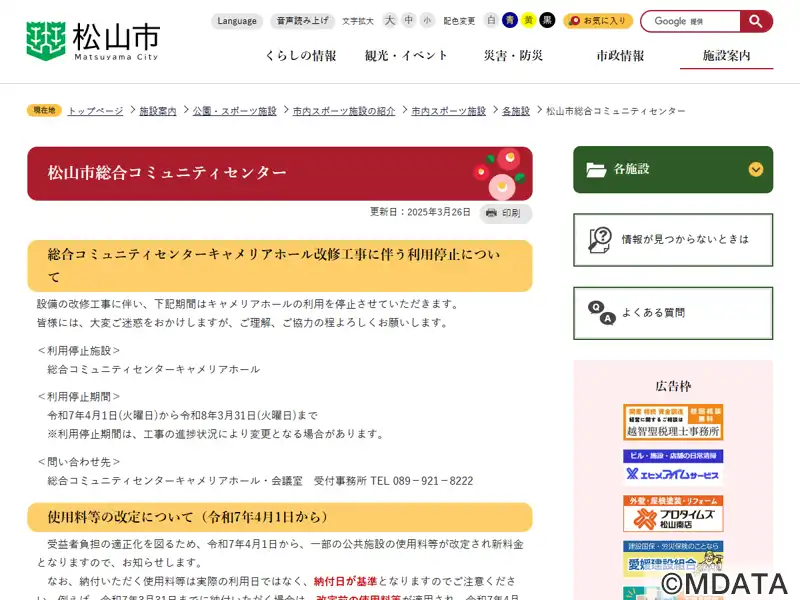This screenshot has width=800, height=600.
Task: Click the <問い合わせ先> label
Action: pyautogui.click(x=79, y=462)
